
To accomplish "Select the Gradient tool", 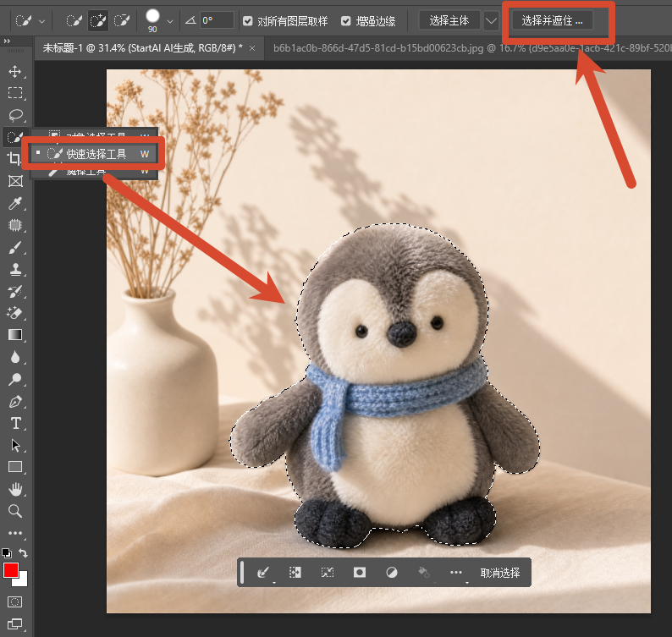I will [15, 334].
